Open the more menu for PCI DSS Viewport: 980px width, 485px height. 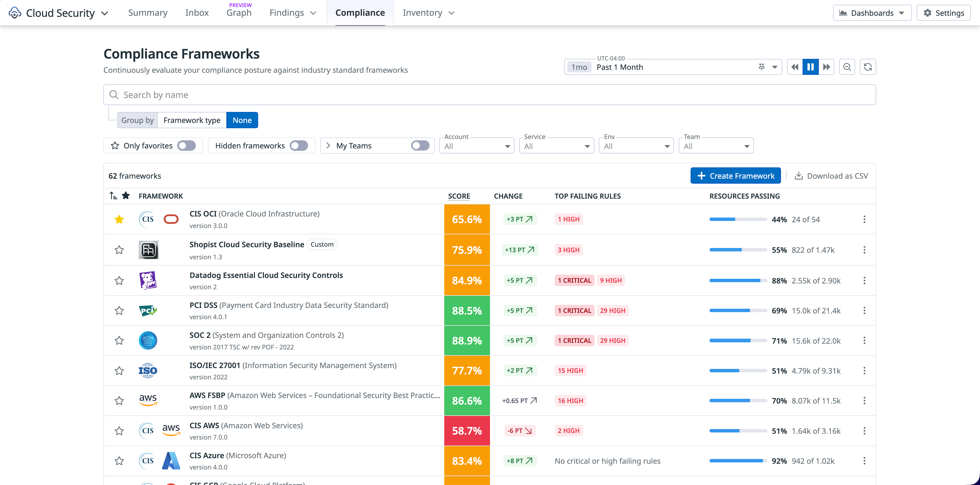click(x=864, y=311)
